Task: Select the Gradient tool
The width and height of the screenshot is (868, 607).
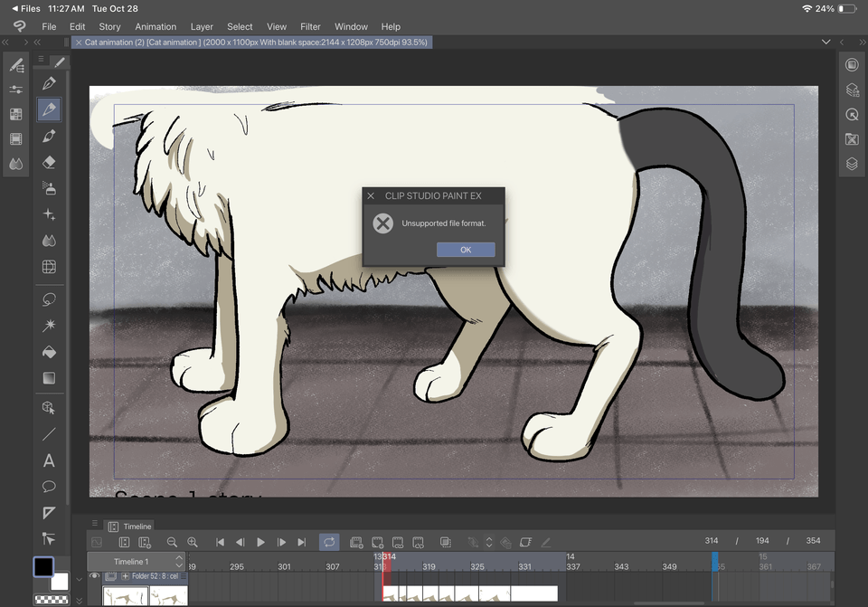Action: pos(49,378)
